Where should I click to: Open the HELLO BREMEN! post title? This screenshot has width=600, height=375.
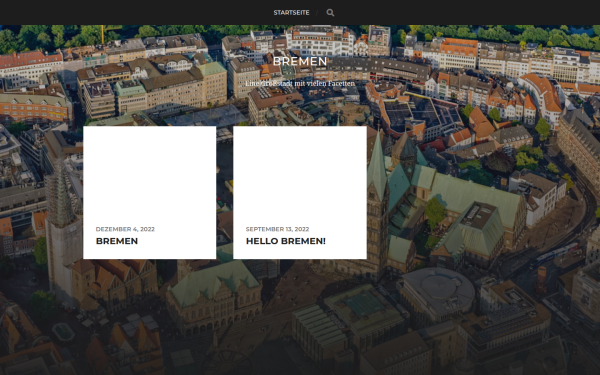pyautogui.click(x=285, y=241)
